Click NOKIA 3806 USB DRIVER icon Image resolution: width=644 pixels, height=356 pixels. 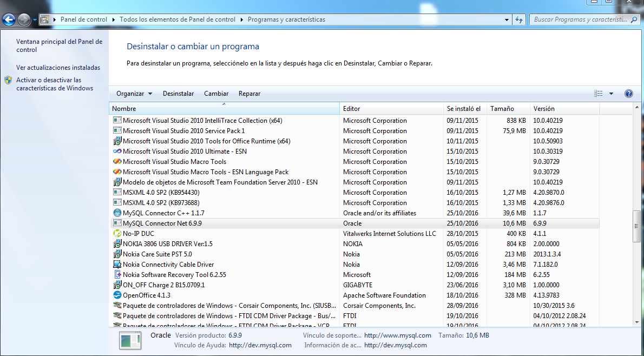point(117,244)
